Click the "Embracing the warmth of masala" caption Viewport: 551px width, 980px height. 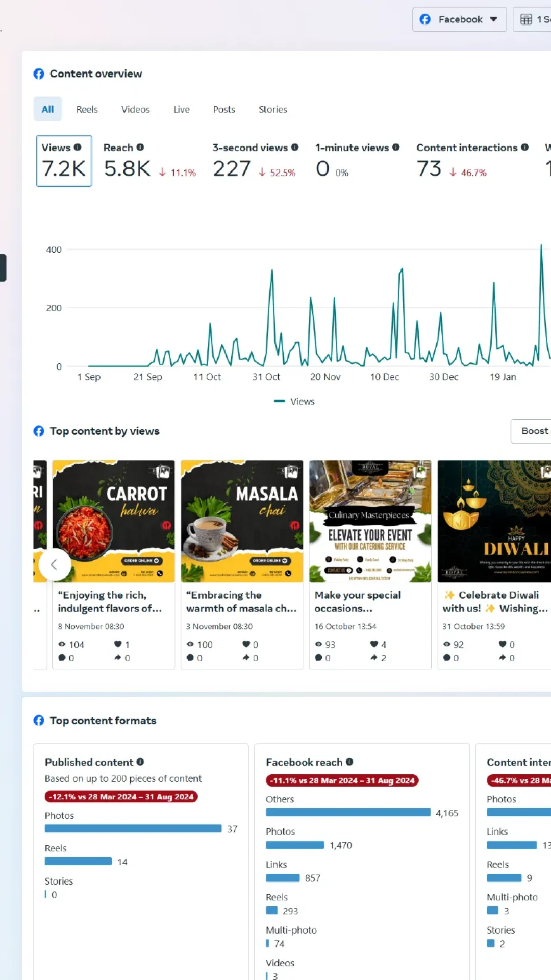(x=241, y=602)
